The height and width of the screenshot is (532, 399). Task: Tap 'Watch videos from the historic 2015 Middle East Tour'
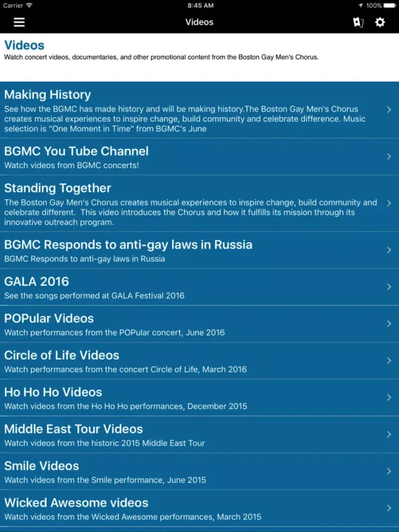point(104,443)
